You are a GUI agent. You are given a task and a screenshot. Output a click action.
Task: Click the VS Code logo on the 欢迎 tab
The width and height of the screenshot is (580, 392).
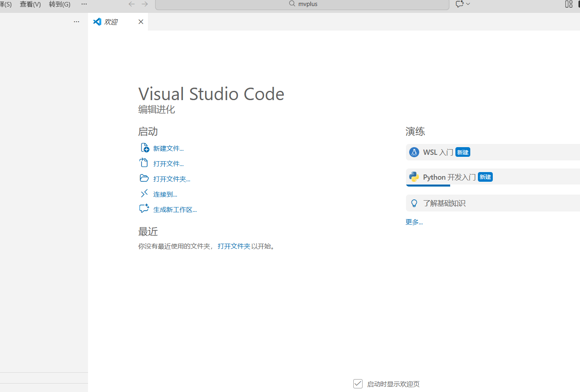click(x=97, y=22)
